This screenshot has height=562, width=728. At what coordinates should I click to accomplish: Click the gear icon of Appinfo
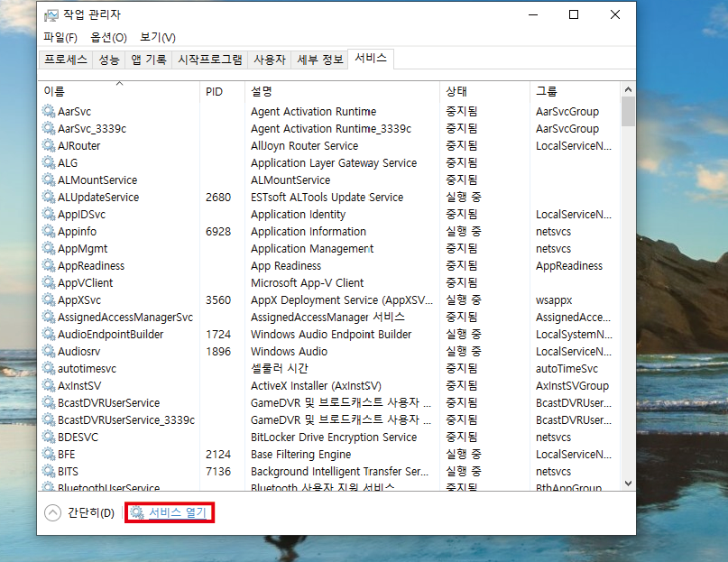[x=49, y=231]
